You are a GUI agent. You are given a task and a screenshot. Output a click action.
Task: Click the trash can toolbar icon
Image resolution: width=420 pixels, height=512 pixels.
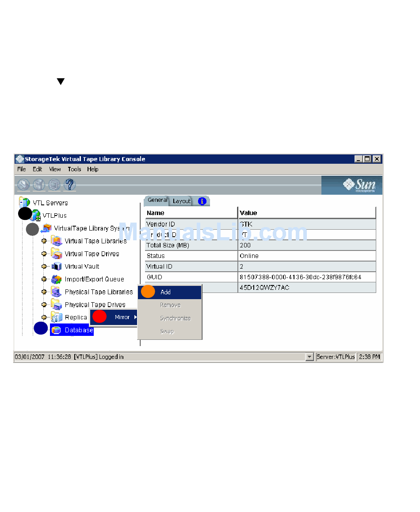[x=39, y=185]
